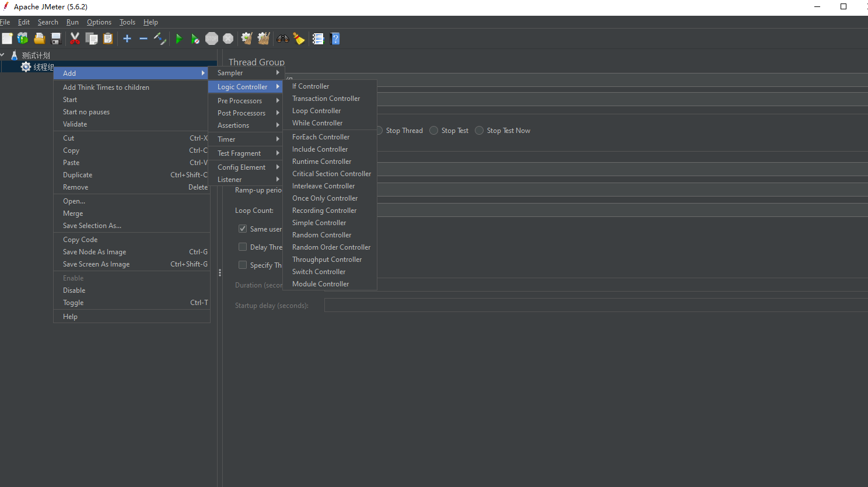
Task: Click Validate in the context menu
Action: 132,124
